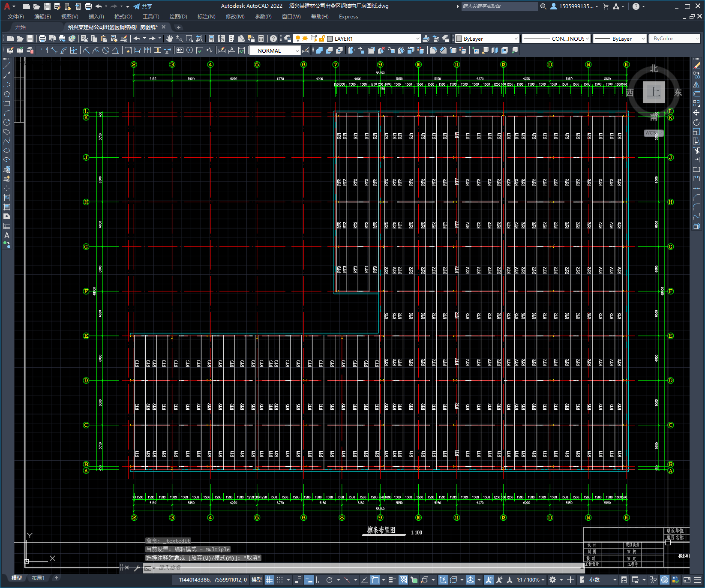Open the 文件(F) menu
Screen dimensions: 705x588
tap(16, 17)
